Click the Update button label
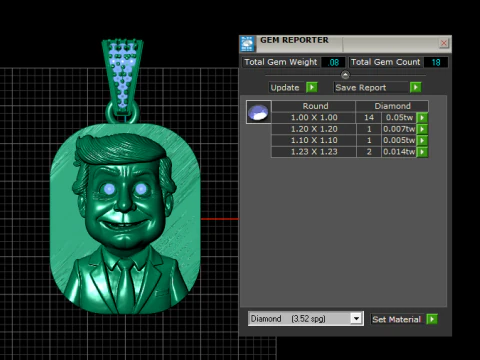Image resolution: width=480 pixels, height=360 pixels. click(285, 88)
